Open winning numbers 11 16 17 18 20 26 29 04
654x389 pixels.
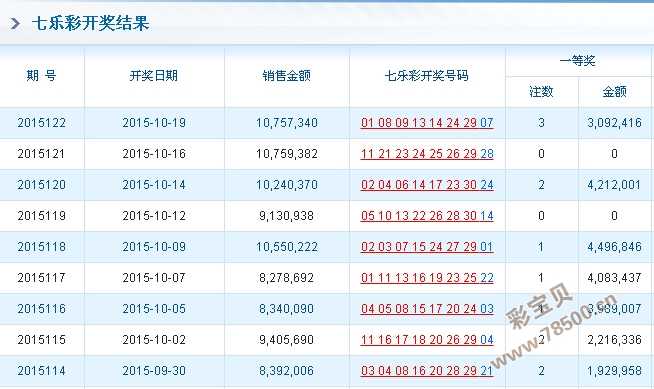pyautogui.click(x=427, y=340)
